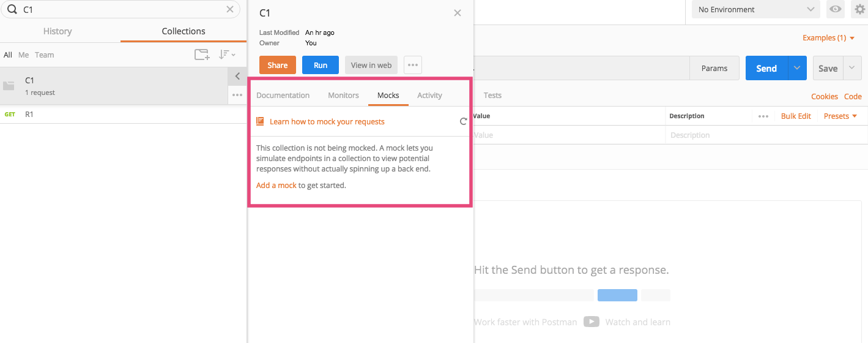
Task: Open the Save button dropdown arrow
Action: point(853,69)
